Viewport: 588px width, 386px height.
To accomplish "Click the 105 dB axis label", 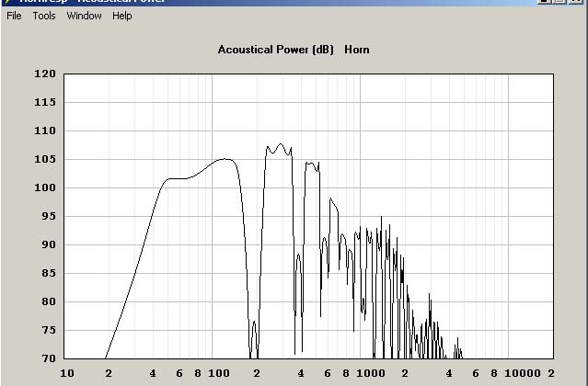I will (x=45, y=159).
